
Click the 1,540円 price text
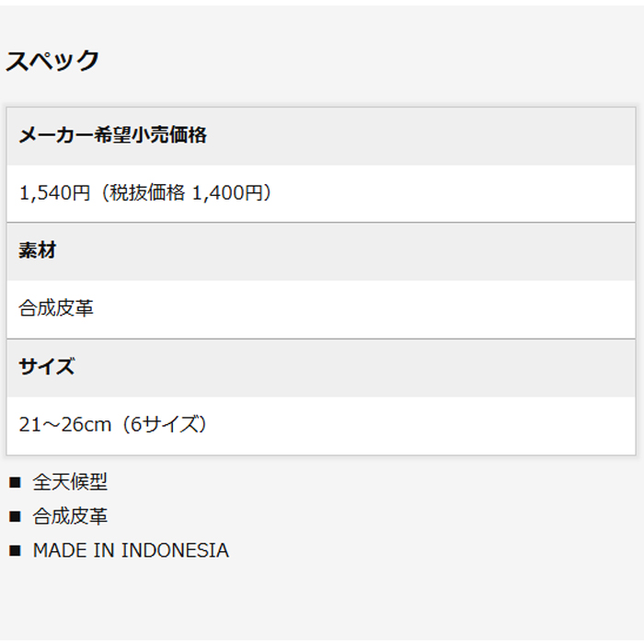[x=54, y=193]
